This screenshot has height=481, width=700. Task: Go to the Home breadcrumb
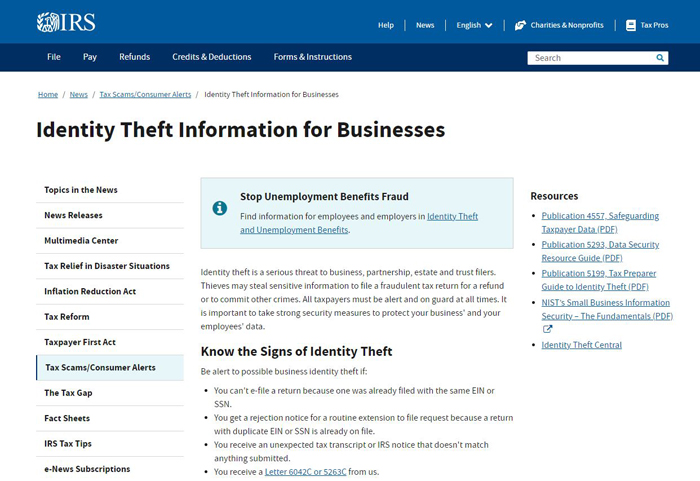tap(48, 94)
